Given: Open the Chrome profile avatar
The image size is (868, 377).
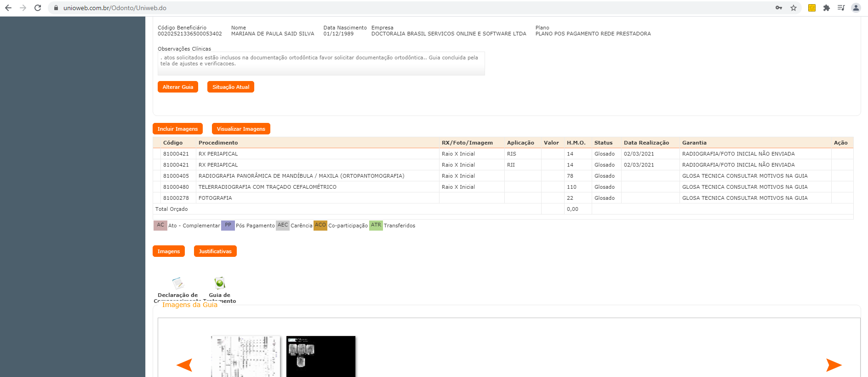Looking at the screenshot, I should (x=856, y=8).
